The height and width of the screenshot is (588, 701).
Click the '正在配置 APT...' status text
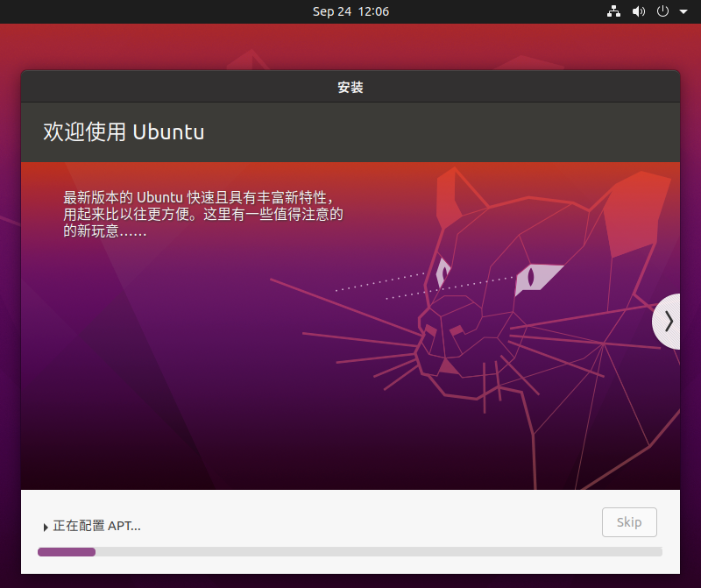(96, 526)
